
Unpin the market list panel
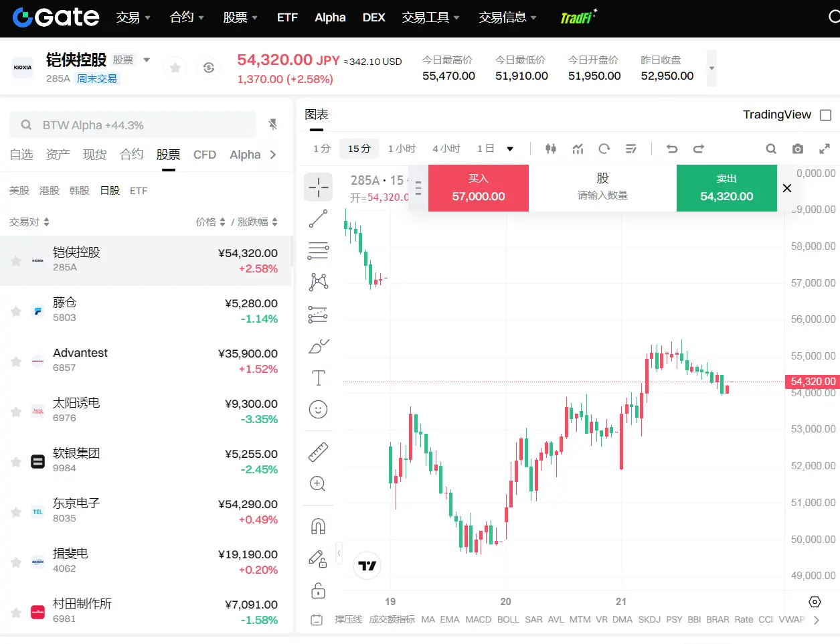coord(273,125)
